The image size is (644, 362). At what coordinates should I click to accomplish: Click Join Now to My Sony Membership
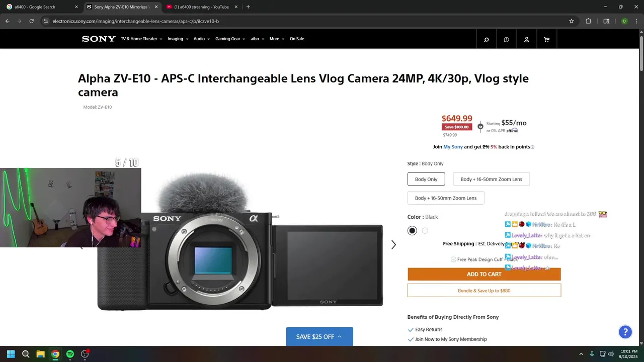(x=451, y=339)
